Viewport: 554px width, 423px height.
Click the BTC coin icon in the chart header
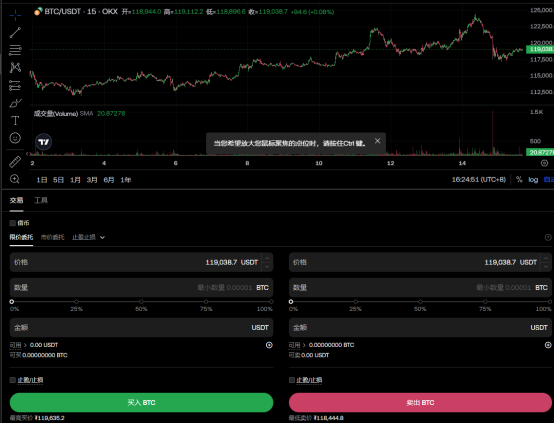point(38,12)
